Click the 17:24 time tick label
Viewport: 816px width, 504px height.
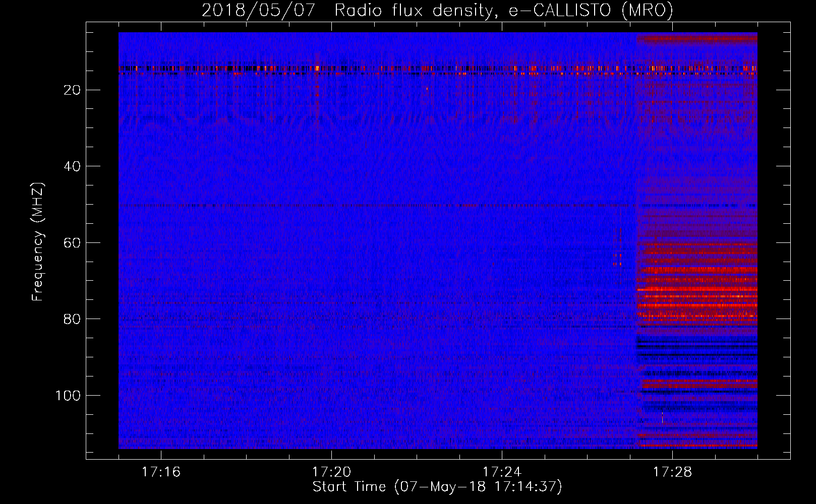[502, 472]
